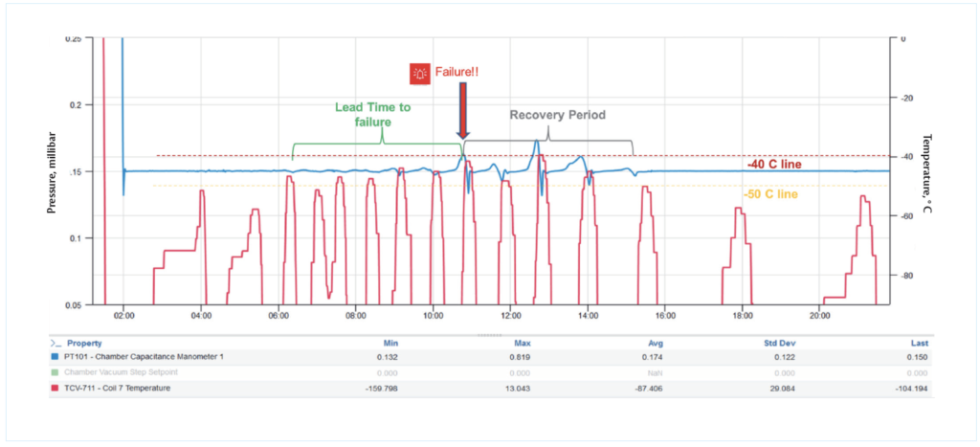This screenshot has width=980, height=447.
Task: Click the resize handle above the legend table
Action: (490, 335)
